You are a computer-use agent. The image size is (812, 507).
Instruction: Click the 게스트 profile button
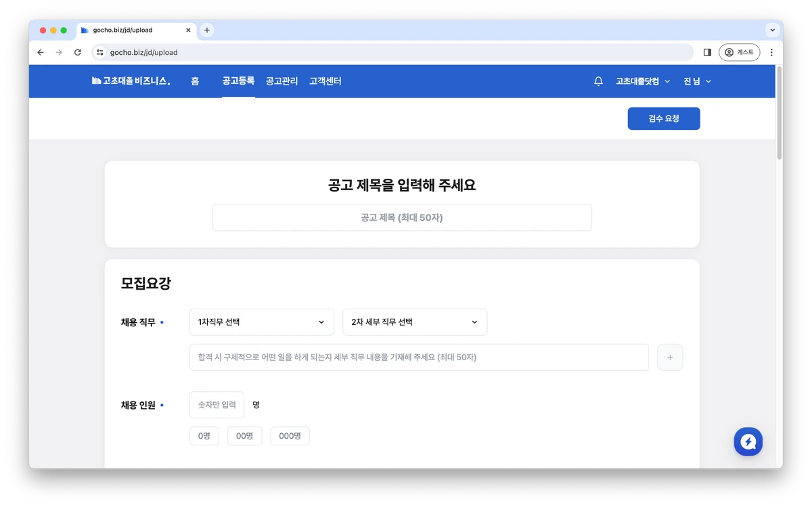[740, 52]
